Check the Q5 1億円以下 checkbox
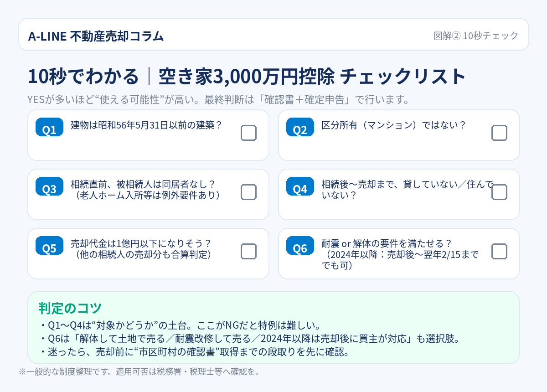The image size is (547, 392). pos(248,252)
